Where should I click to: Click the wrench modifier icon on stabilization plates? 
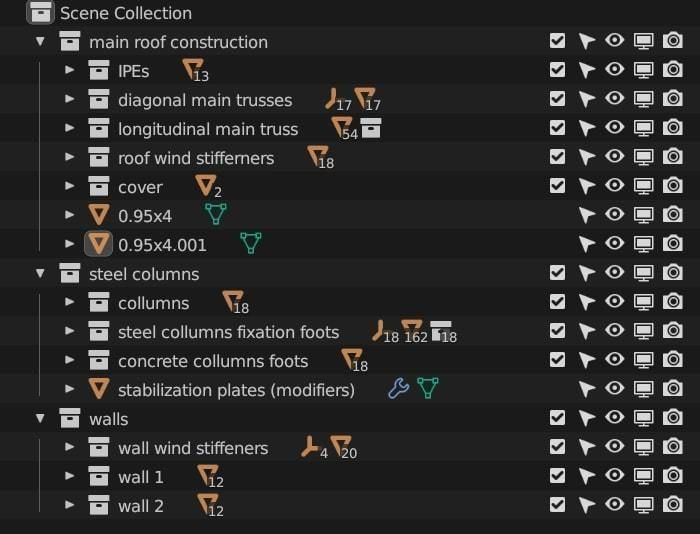pyautogui.click(x=398, y=389)
